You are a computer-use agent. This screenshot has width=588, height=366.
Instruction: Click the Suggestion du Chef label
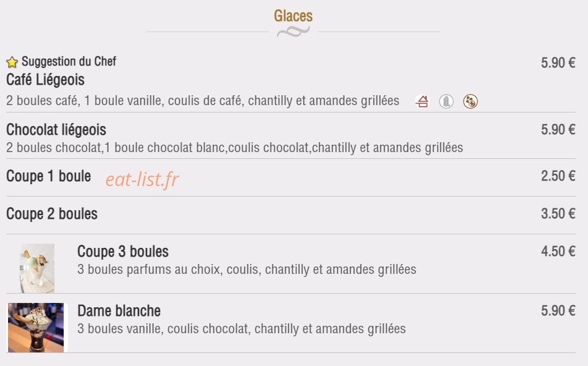tap(69, 61)
